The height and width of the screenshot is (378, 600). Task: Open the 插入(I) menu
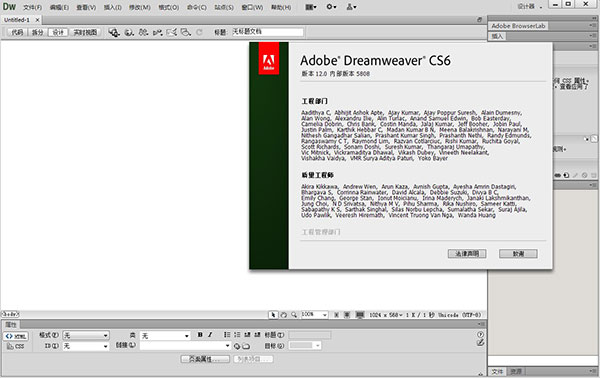[x=112, y=7]
